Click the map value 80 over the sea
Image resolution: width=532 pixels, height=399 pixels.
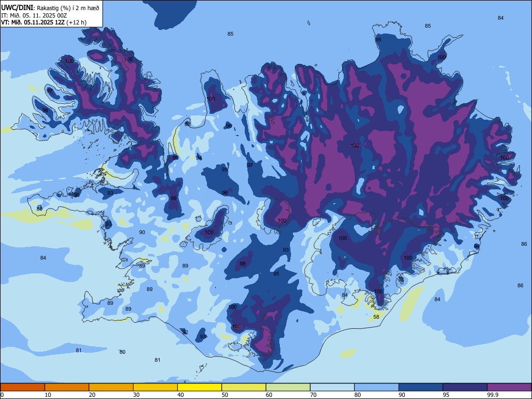pos(122,352)
